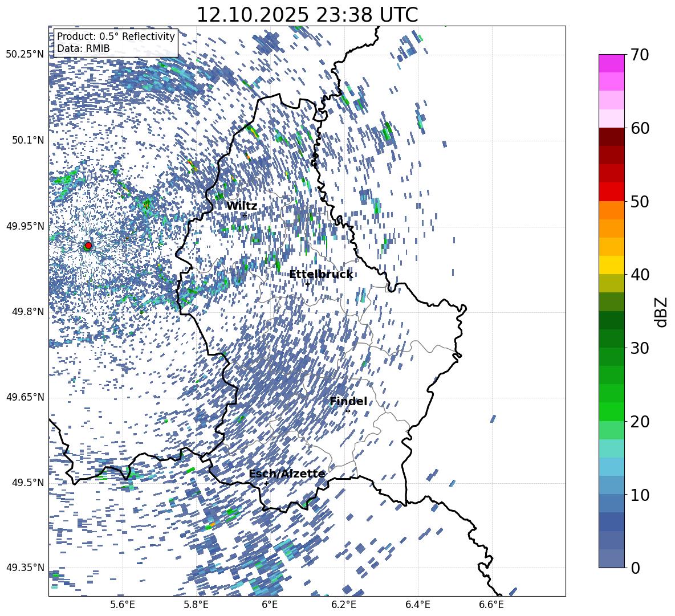The image size is (675, 616).
Task: Click the orange swatch just below the 50 mark
Action: pyautogui.click(x=611, y=210)
